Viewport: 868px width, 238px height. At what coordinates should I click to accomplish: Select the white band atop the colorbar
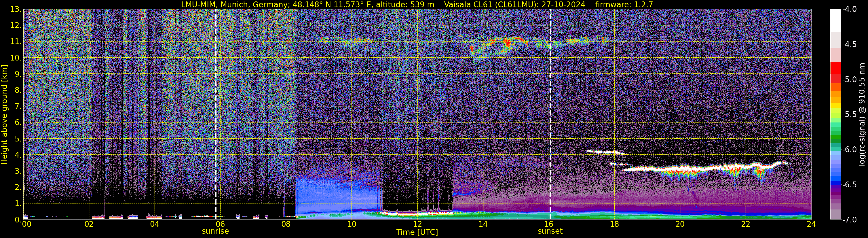pos(836,20)
